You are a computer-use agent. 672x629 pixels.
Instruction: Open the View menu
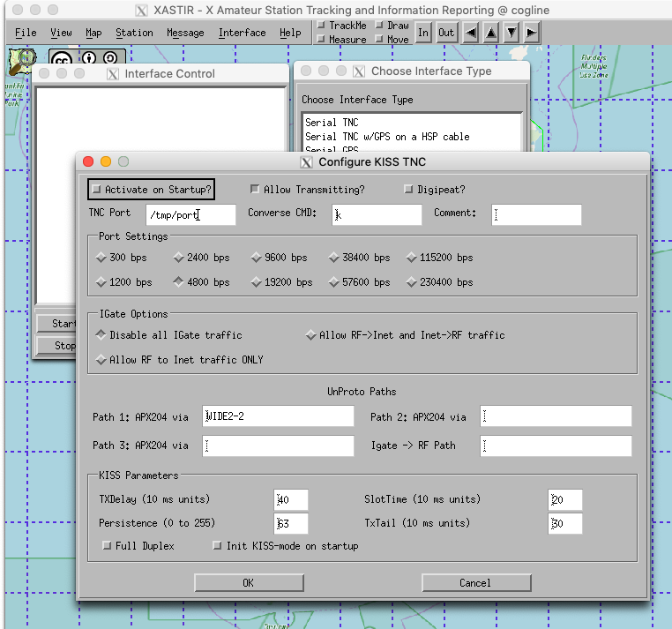(61, 33)
